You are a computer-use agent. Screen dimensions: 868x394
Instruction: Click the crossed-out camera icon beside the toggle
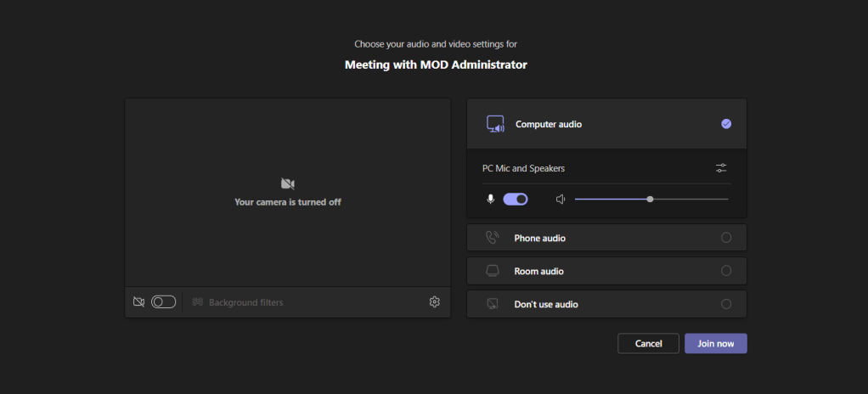pos(138,301)
